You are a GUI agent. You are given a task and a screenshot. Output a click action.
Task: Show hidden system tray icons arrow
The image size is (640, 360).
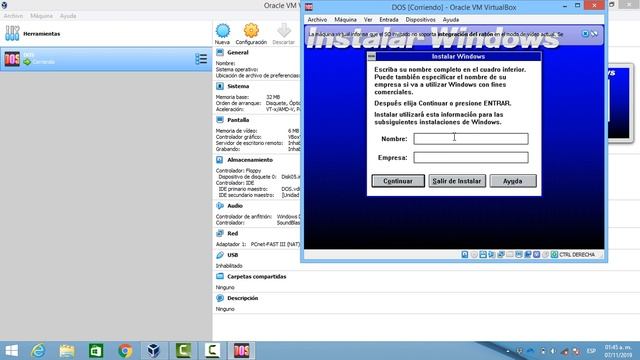(x=508, y=351)
